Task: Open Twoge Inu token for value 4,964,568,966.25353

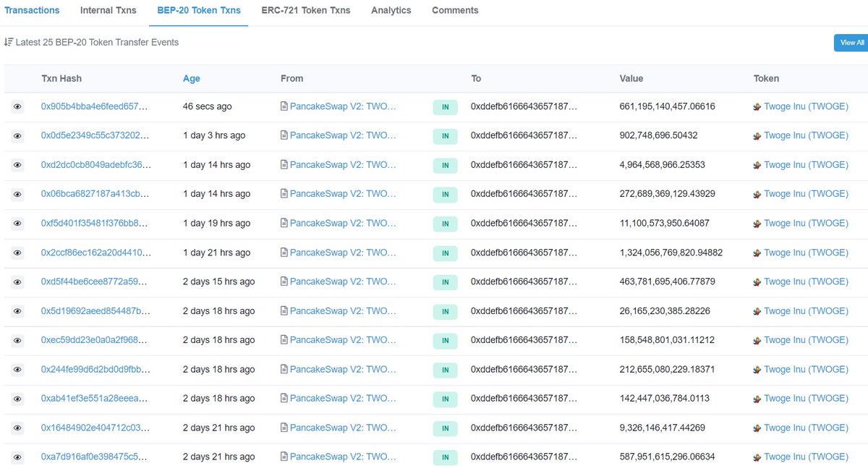Action: (806, 165)
